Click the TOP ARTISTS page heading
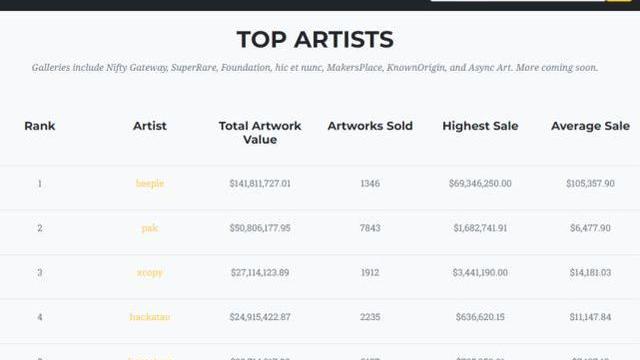 point(315,40)
